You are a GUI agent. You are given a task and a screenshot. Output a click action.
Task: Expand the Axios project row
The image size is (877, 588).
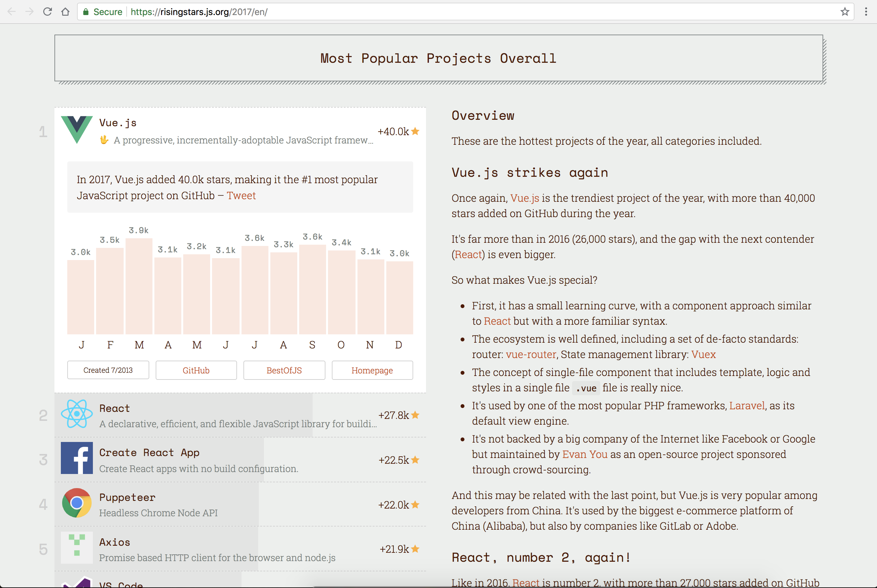(240, 549)
